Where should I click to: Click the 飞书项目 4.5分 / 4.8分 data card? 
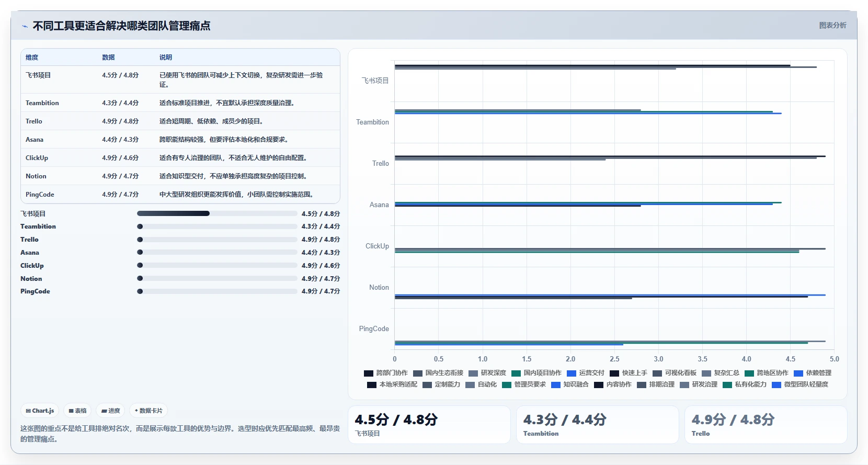(429, 425)
